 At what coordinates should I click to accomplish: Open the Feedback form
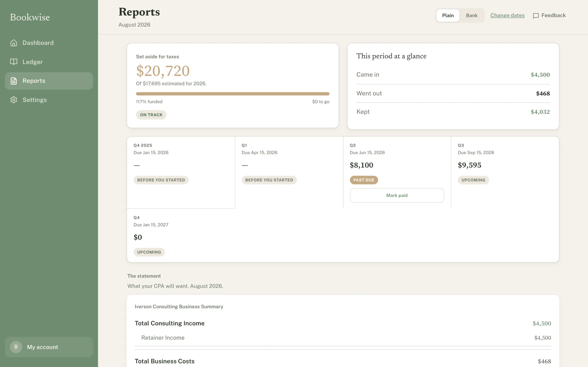coord(549,15)
